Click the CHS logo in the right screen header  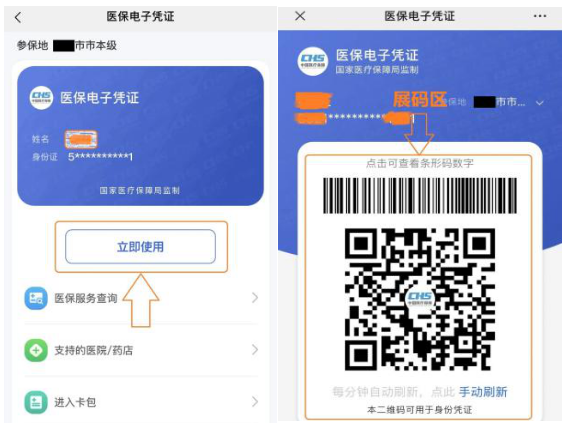tap(313, 61)
